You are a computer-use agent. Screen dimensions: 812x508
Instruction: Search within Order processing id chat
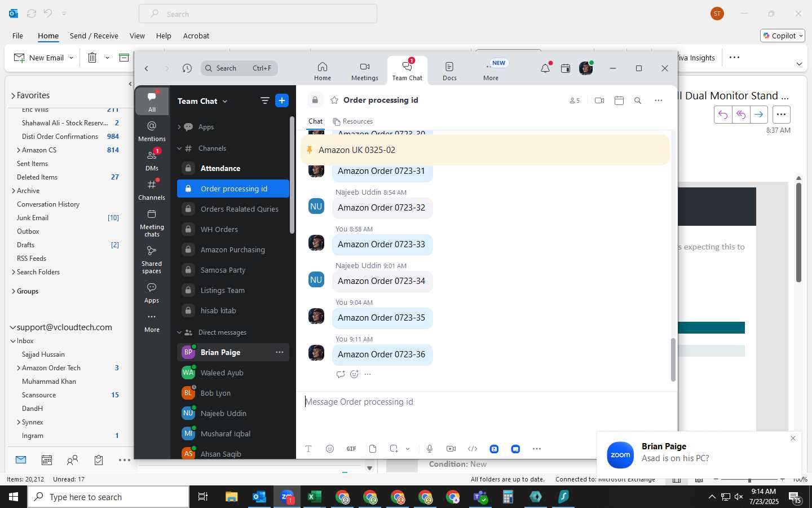[x=638, y=100]
